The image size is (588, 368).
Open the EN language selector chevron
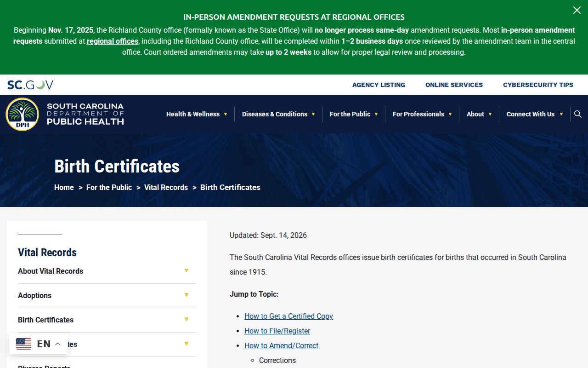(x=57, y=344)
